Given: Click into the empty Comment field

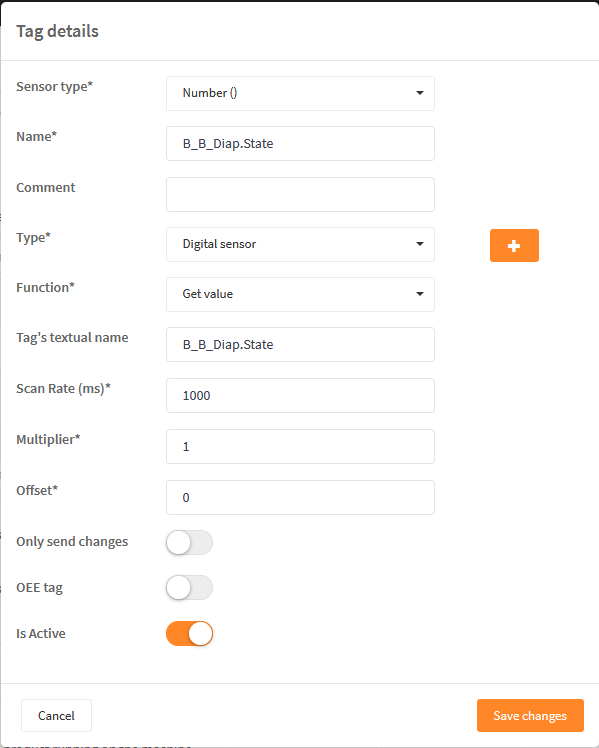Looking at the screenshot, I should (300, 195).
